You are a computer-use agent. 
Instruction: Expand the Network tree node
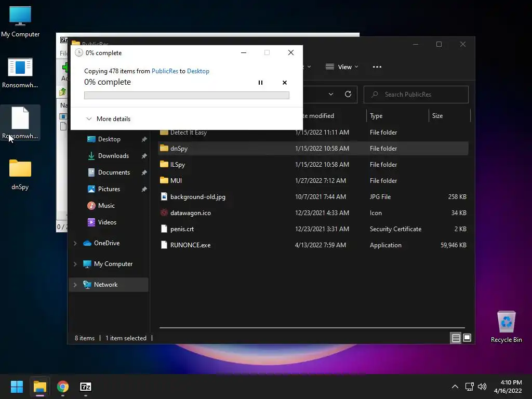[75, 285]
